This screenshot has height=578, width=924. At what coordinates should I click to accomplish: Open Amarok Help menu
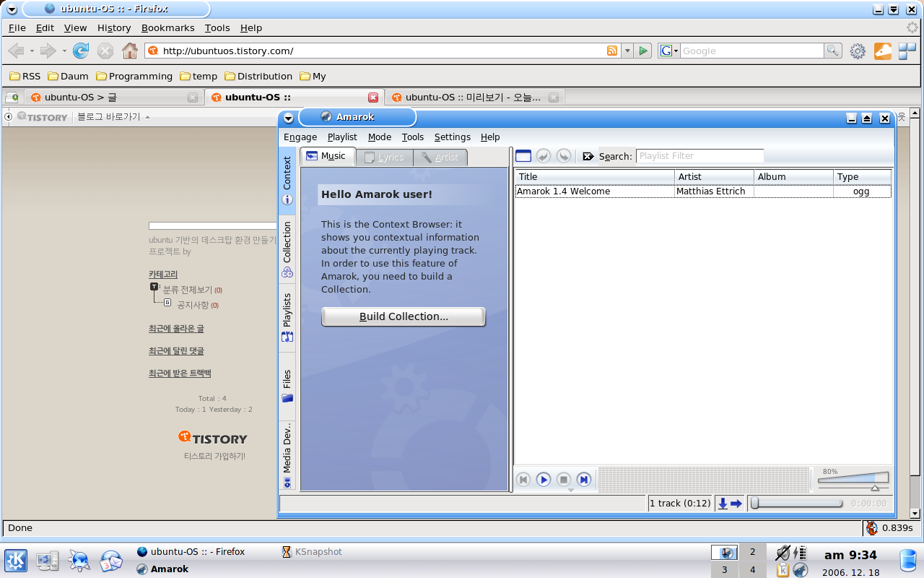point(490,137)
